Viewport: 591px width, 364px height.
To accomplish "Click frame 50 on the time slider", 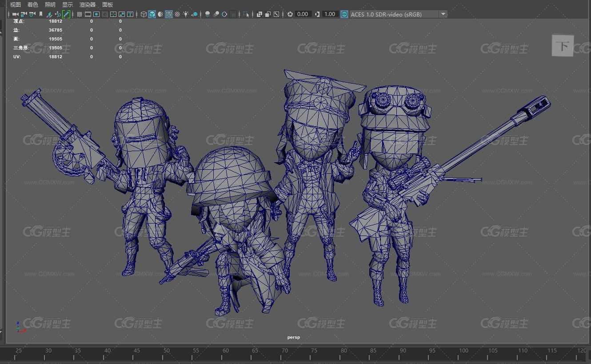I will (167, 351).
